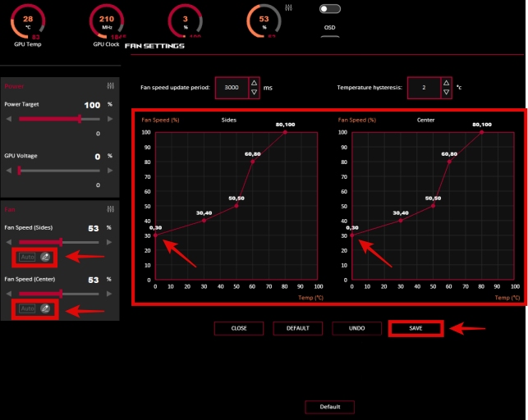The height and width of the screenshot is (420, 528).
Task: Increase Power Target with right arrow
Action: tap(110, 119)
